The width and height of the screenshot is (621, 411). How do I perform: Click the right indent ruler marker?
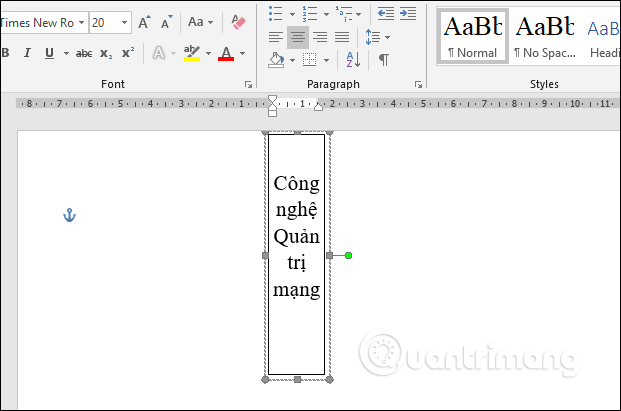click(x=318, y=106)
